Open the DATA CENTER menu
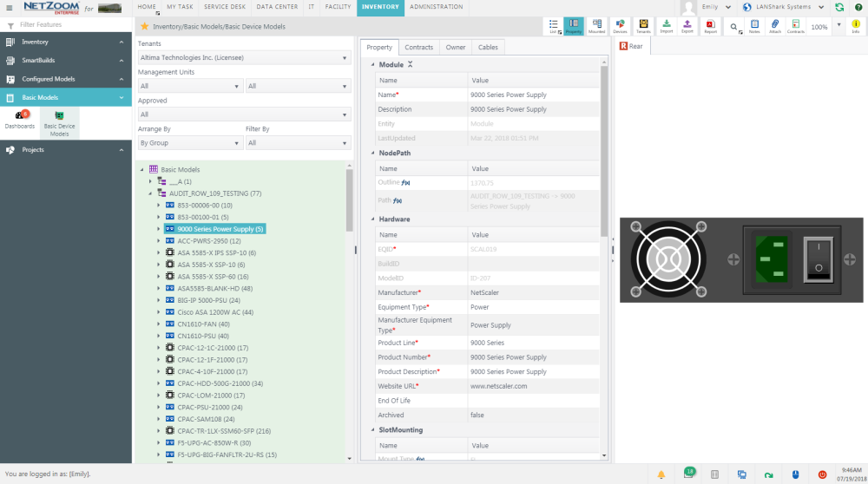 click(x=277, y=7)
